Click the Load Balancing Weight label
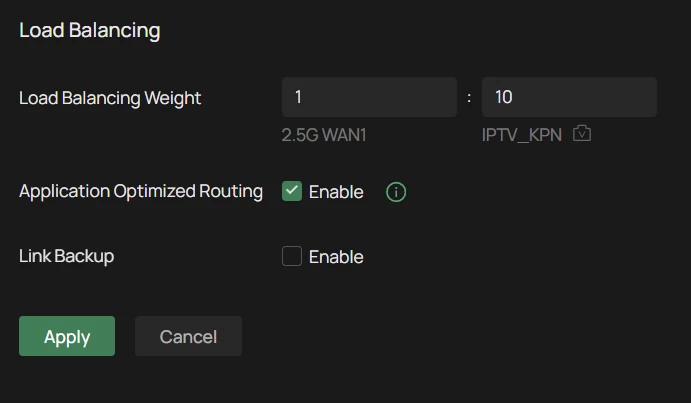Image resolution: width=691 pixels, height=403 pixels. click(x=110, y=98)
